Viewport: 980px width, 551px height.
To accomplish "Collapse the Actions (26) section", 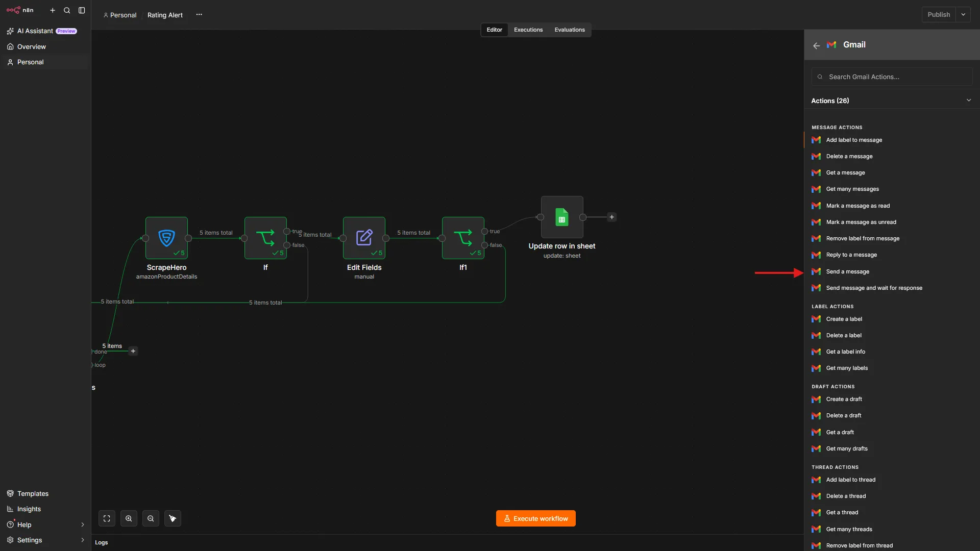I will coord(969,100).
